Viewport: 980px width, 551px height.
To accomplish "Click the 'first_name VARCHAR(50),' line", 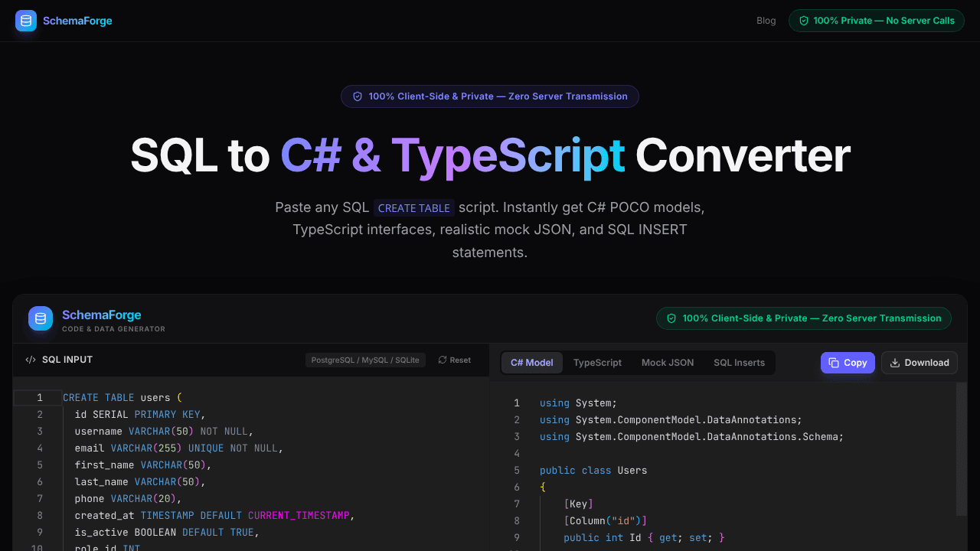I will [x=143, y=465].
